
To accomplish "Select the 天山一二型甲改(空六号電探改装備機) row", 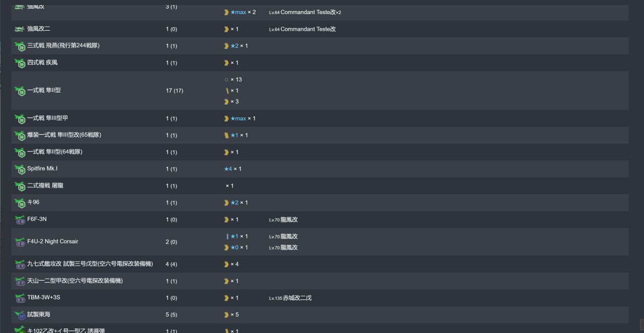I will [320, 281].
